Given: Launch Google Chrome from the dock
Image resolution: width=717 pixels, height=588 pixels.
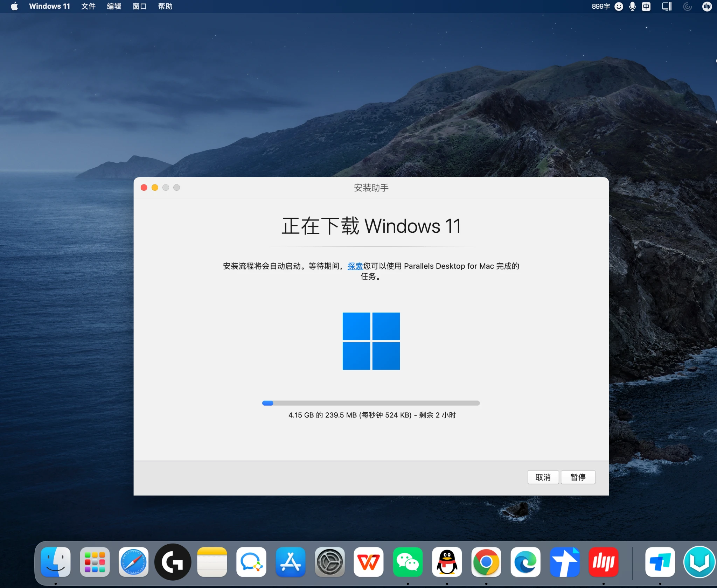Looking at the screenshot, I should tap(486, 562).
